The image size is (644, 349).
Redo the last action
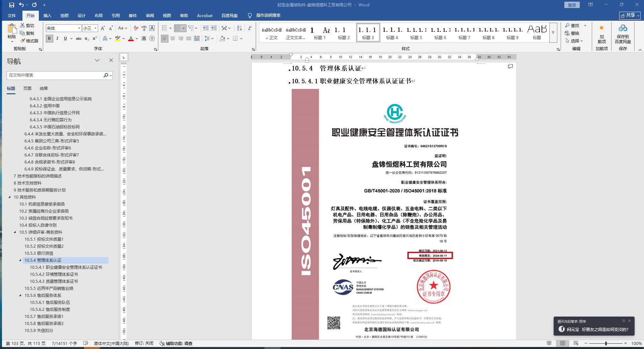[34, 5]
